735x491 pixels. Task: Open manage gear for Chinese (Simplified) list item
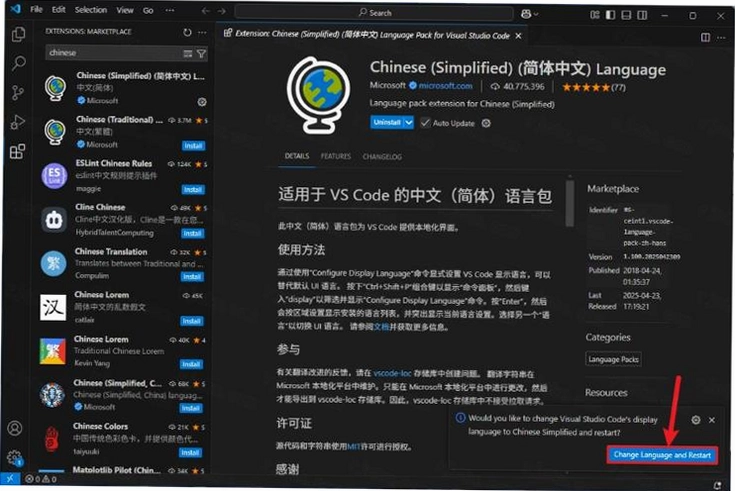click(x=202, y=102)
